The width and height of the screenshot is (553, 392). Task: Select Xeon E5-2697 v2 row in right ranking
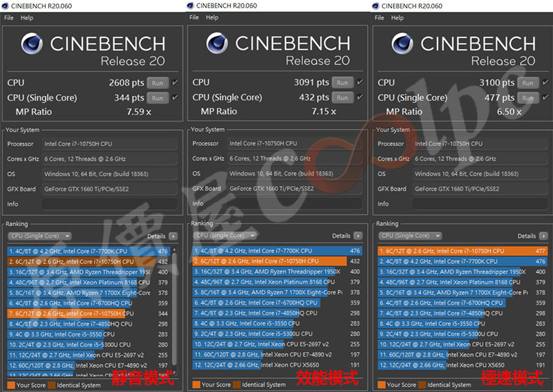462,344
